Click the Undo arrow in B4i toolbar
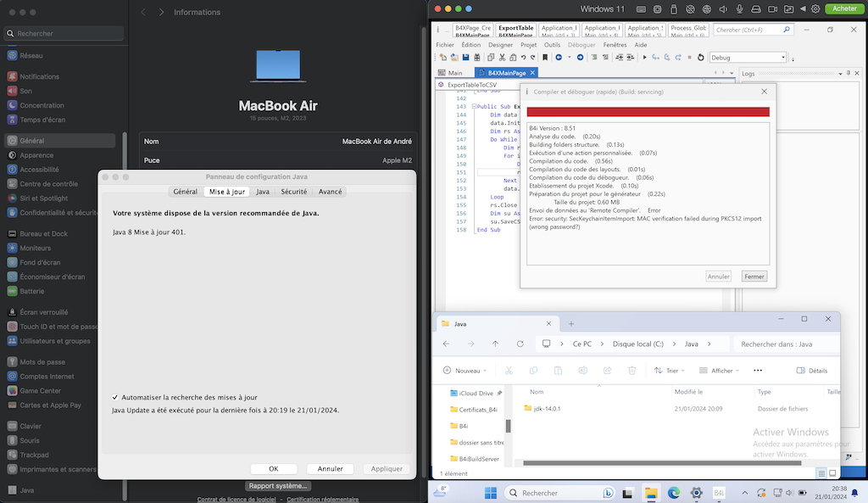868x503 pixels. click(523, 58)
